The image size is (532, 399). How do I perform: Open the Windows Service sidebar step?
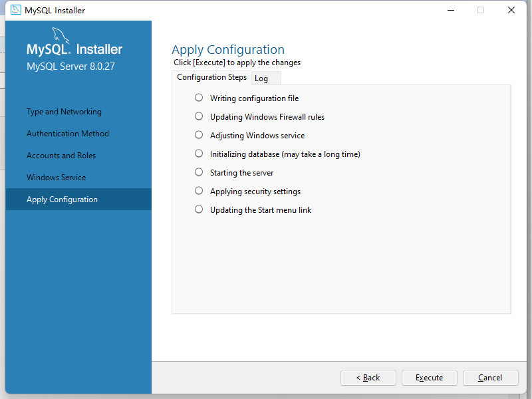[57, 178]
